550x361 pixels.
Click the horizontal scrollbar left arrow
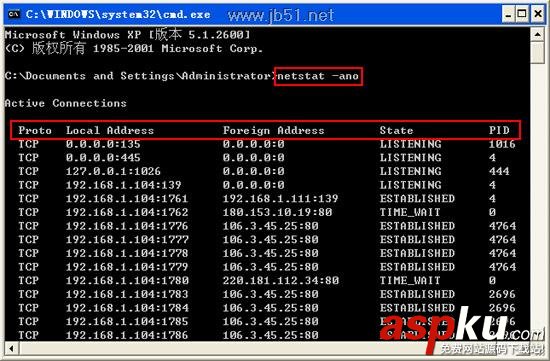click(x=12, y=349)
